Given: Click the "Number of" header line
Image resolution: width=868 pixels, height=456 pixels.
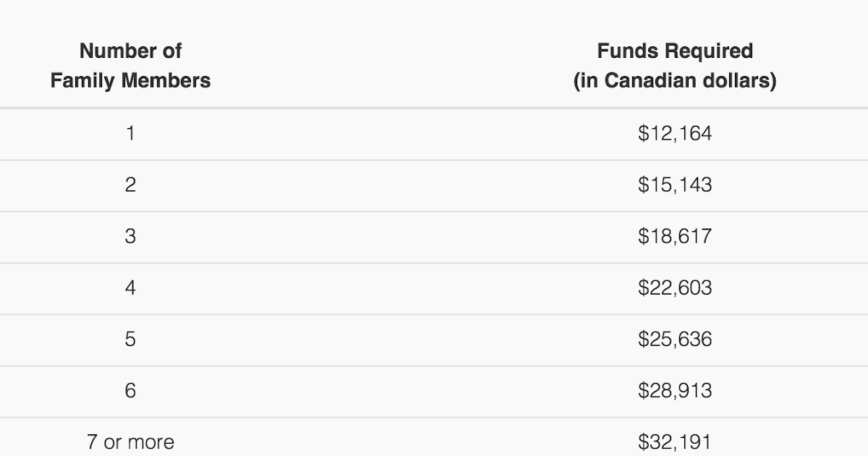Looking at the screenshot, I should pyautogui.click(x=130, y=51).
